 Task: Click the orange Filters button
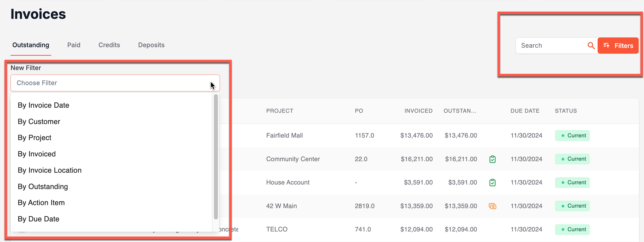[618, 45]
